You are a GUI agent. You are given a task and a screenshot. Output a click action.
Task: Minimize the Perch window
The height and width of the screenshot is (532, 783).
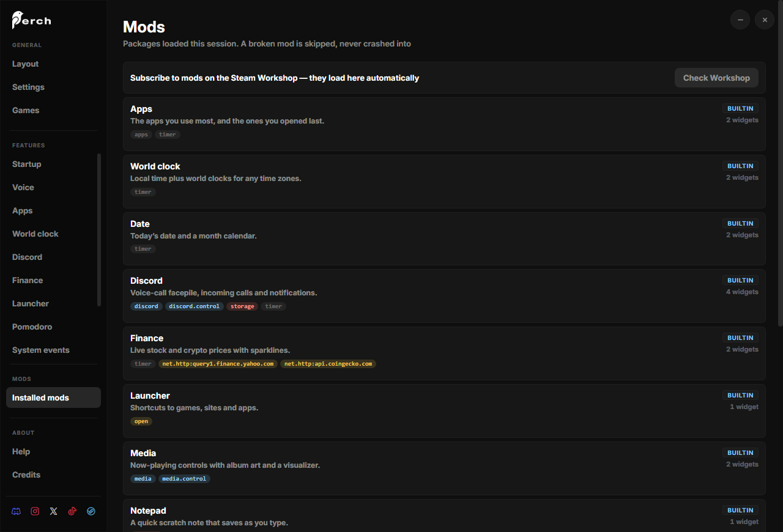click(740, 20)
